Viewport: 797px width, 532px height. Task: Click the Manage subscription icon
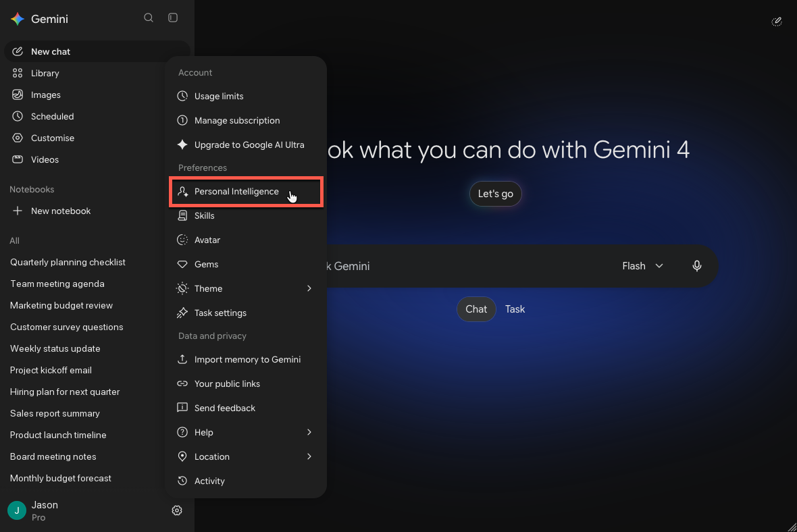click(182, 120)
